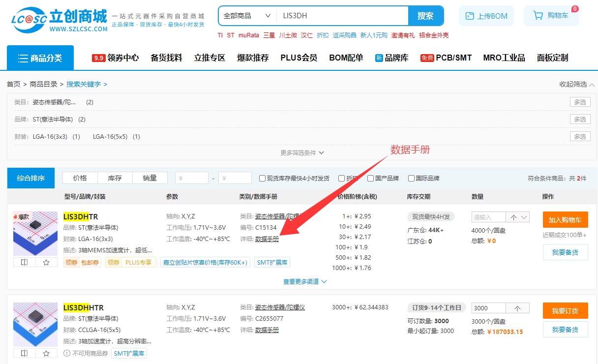Click the 9.9 badge beside 领券中心
598x364 pixels.
[98, 58]
